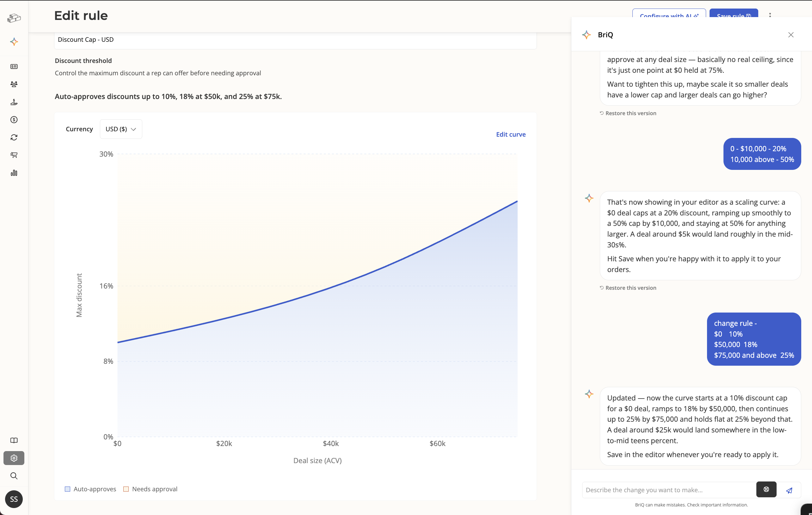
Task: Open the fast shopping cart sidebar icon
Action: (14, 155)
